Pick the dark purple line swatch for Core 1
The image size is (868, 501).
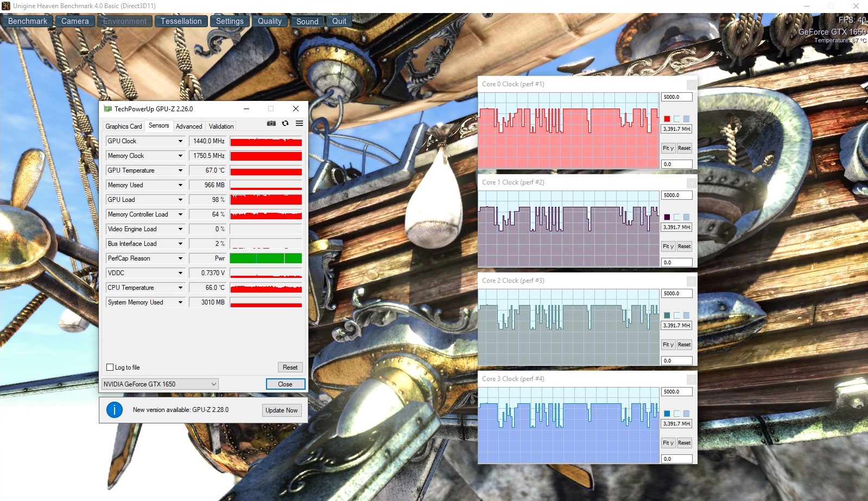pyautogui.click(x=667, y=217)
